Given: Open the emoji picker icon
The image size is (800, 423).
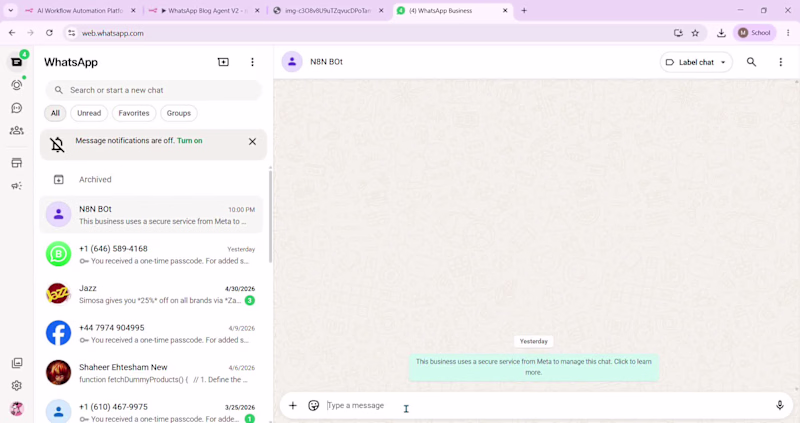Looking at the screenshot, I should pyautogui.click(x=313, y=406).
